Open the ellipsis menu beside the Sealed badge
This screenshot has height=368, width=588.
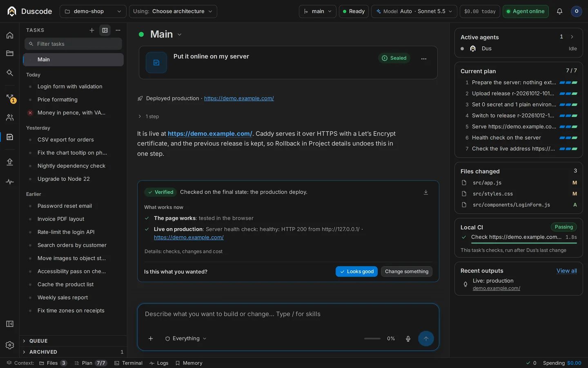424,58
